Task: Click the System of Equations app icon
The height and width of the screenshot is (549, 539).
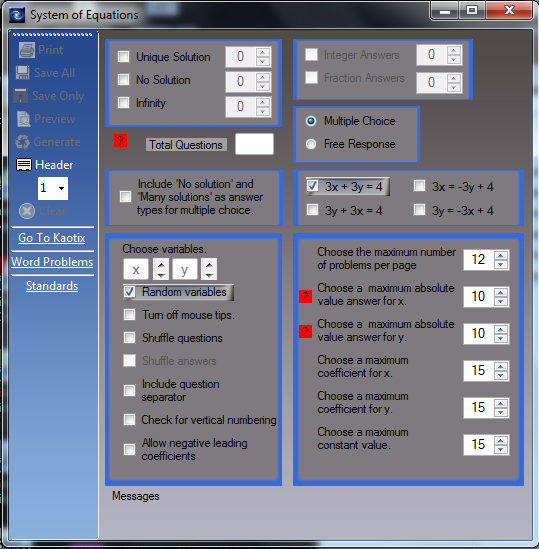Action: 17,15
